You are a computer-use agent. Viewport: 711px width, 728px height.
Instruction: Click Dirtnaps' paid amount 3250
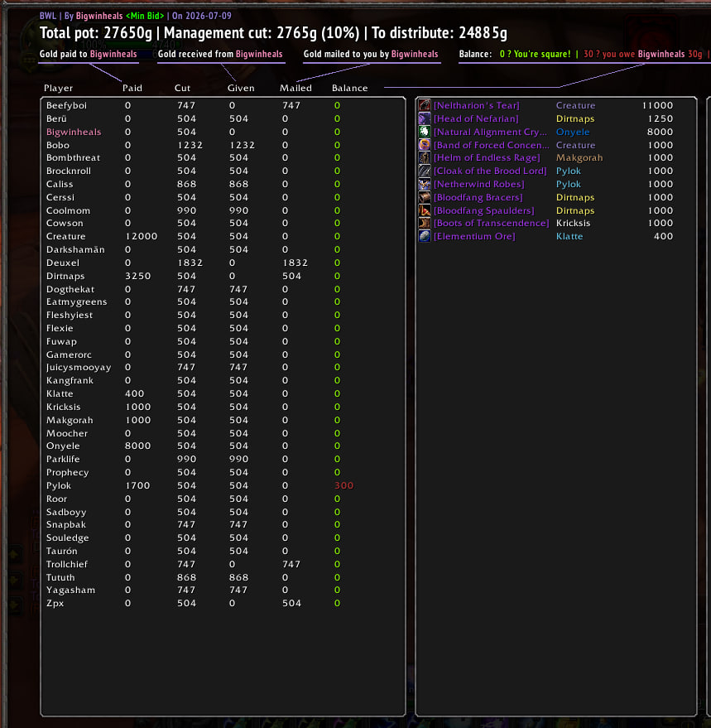[x=138, y=276]
